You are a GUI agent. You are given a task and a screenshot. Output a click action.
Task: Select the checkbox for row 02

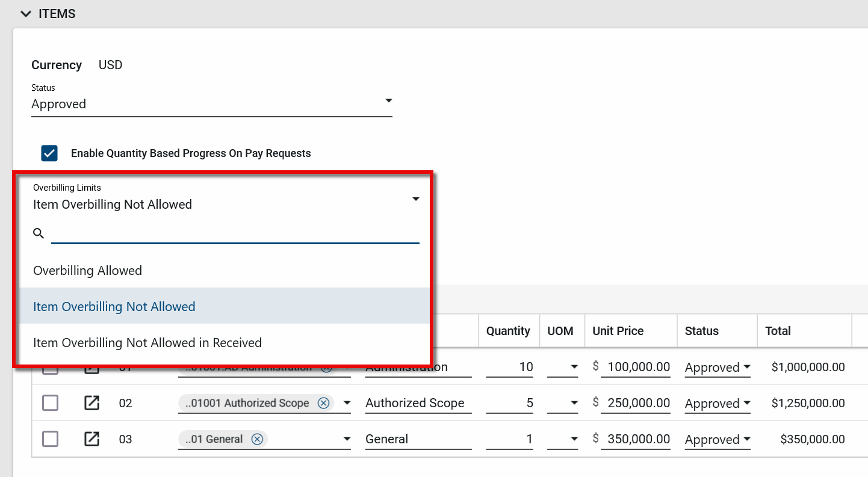[x=50, y=403]
